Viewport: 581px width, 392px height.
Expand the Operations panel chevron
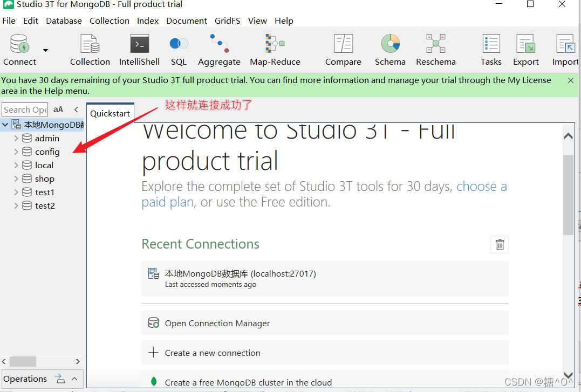tap(75, 379)
